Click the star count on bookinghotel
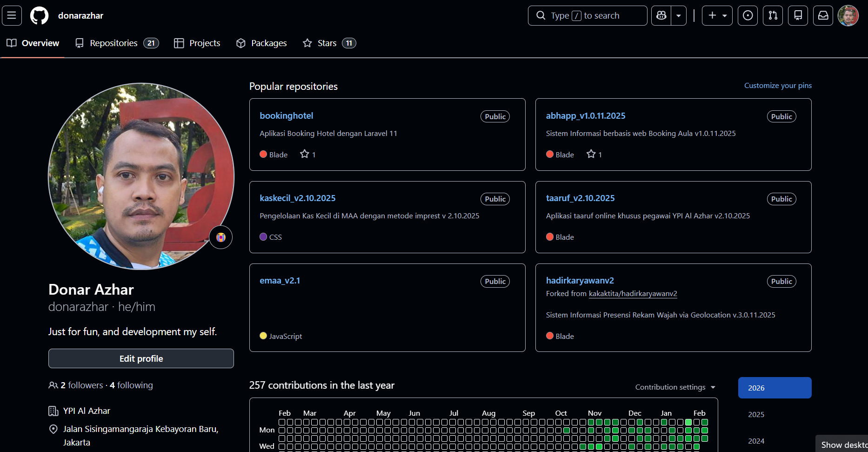The image size is (868, 452). coord(308,154)
